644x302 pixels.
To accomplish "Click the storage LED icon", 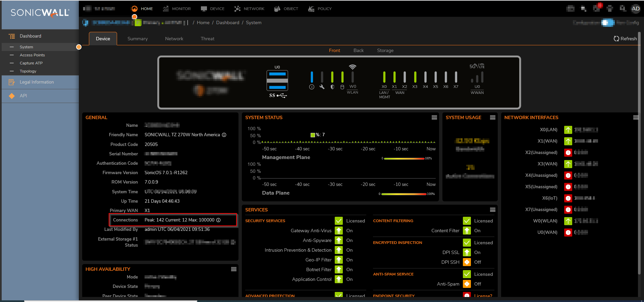I will click(342, 87).
